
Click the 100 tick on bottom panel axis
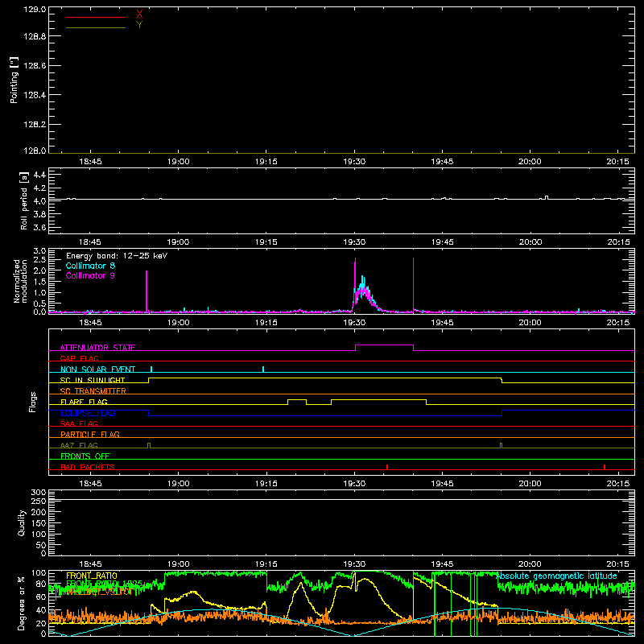tap(39, 573)
